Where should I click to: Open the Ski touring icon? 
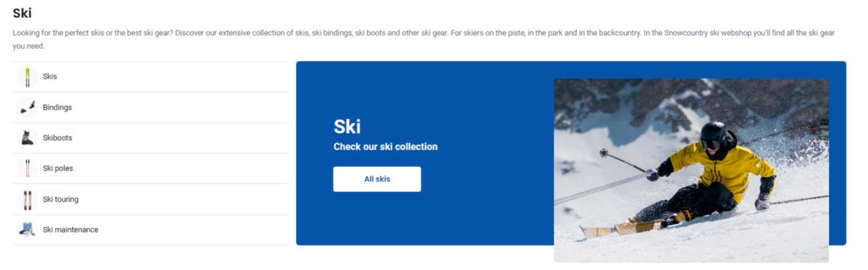coord(27,199)
